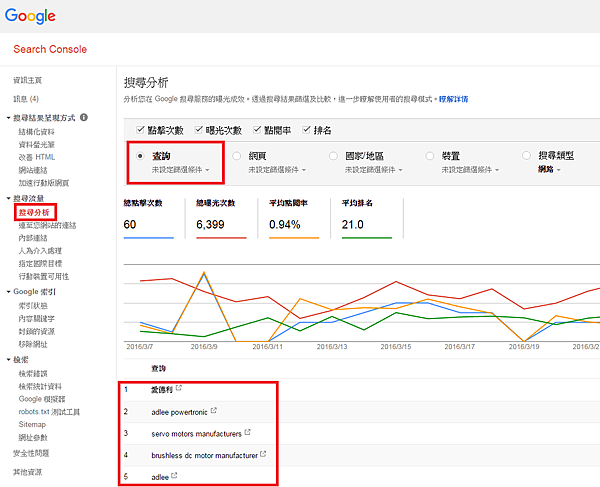The width and height of the screenshot is (600, 487).
Task: Open 網站連結 in sidebar
Action: (33, 170)
